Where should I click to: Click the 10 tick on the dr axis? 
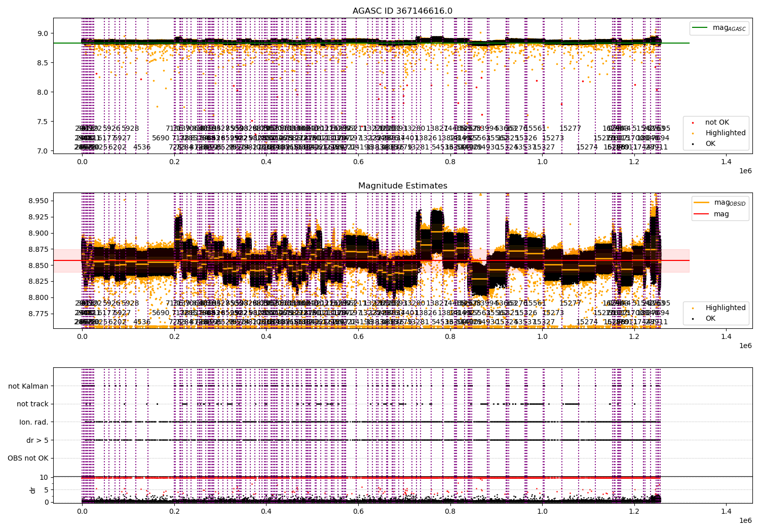(x=44, y=477)
